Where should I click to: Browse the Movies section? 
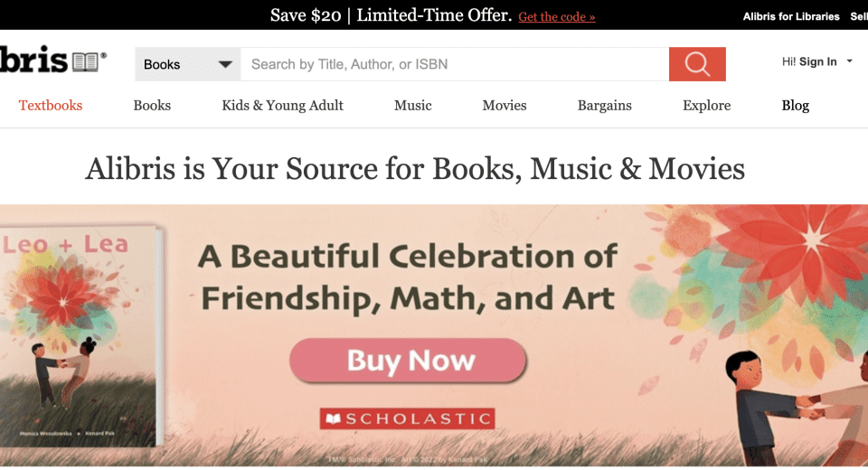click(505, 106)
